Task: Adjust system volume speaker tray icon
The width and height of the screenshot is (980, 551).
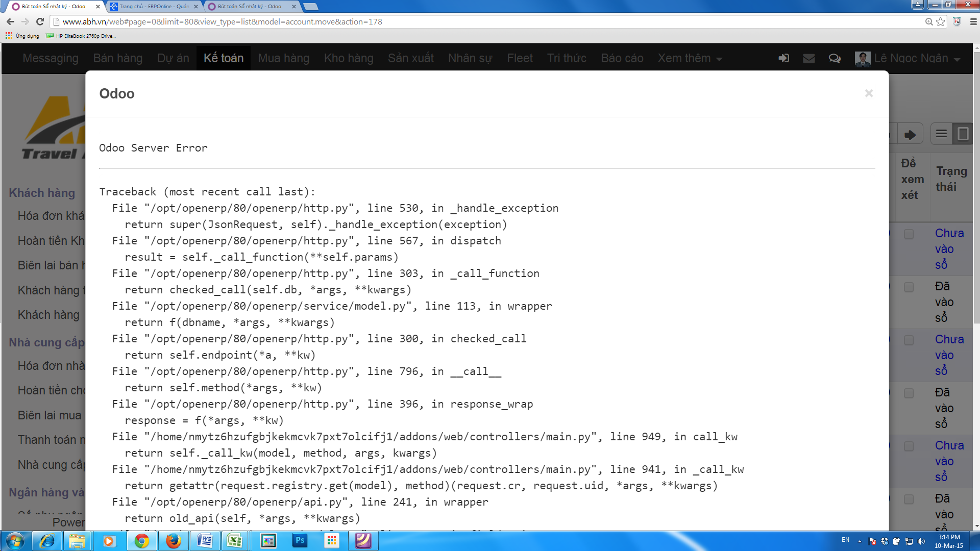Action: click(x=921, y=541)
